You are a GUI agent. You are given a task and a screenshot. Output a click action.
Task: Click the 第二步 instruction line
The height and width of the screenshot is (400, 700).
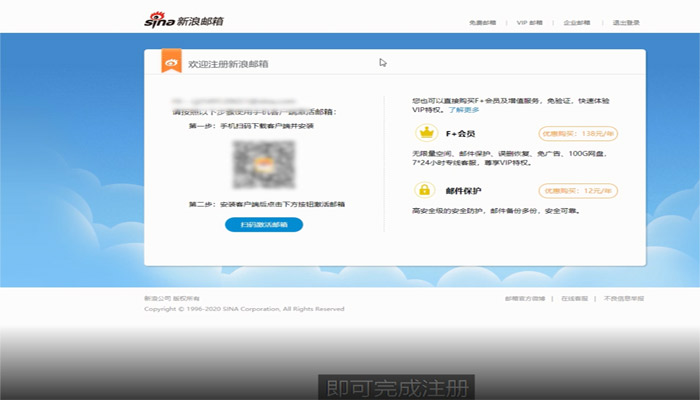pos(267,204)
